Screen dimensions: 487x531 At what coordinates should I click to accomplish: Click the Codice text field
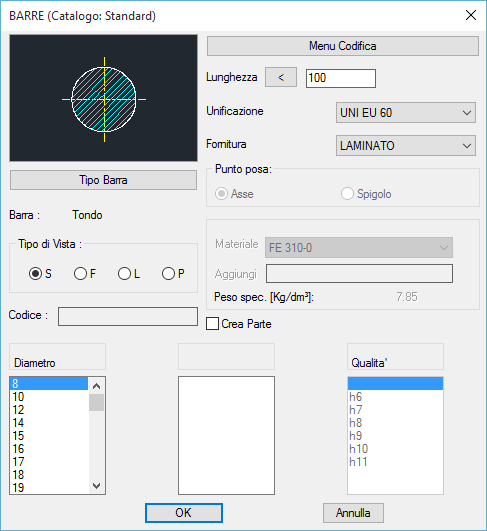click(128, 316)
